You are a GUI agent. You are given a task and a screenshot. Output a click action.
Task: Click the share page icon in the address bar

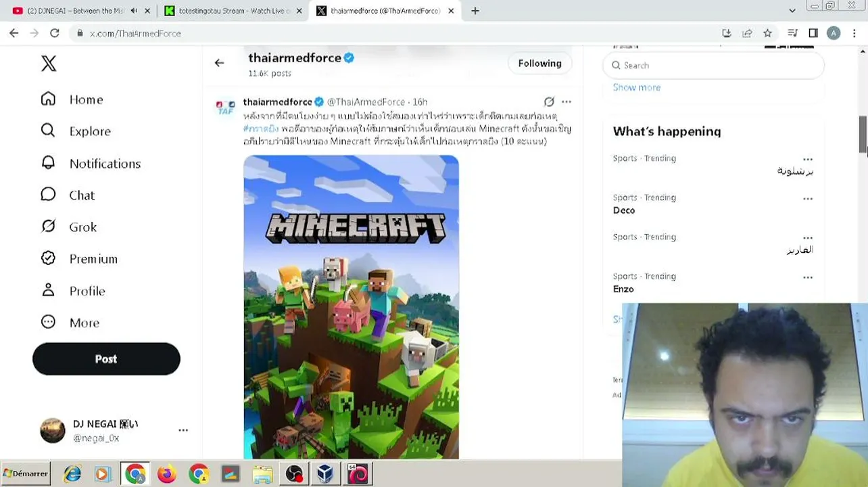[747, 33]
